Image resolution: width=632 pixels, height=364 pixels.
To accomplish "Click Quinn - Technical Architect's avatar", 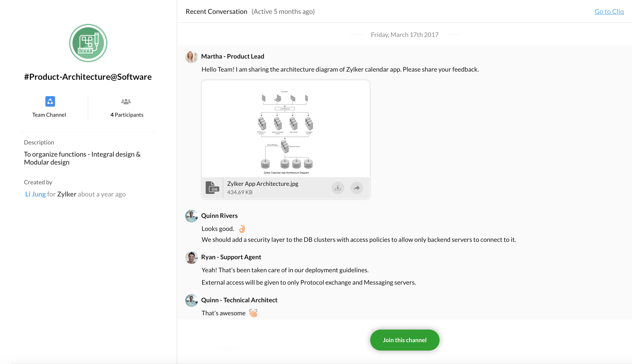I will tap(191, 301).
